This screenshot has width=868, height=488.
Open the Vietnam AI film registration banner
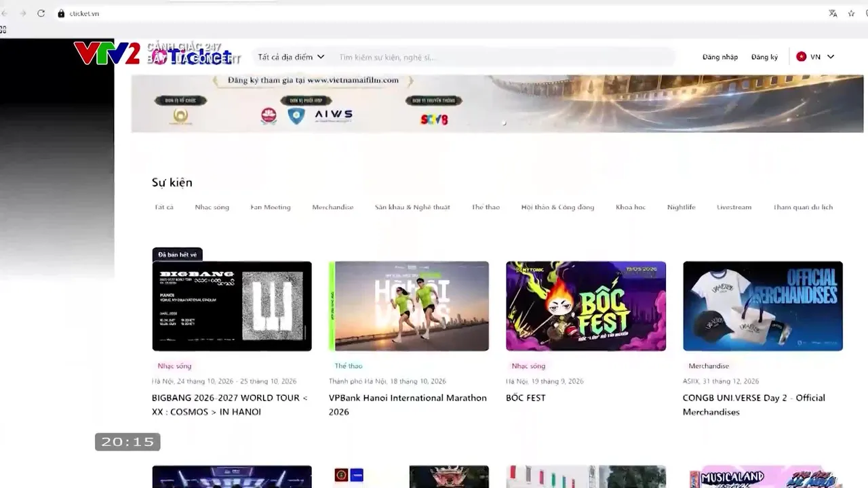click(497, 103)
